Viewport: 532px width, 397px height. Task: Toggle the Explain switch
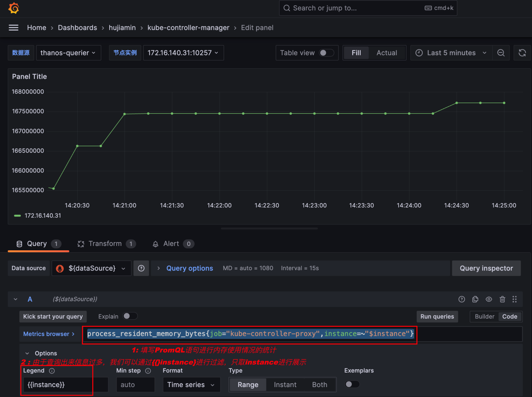[130, 316]
